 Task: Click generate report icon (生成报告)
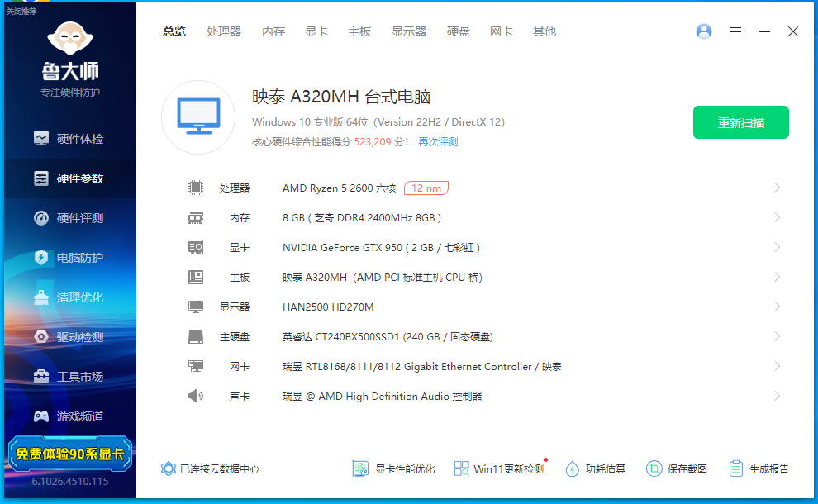736,468
